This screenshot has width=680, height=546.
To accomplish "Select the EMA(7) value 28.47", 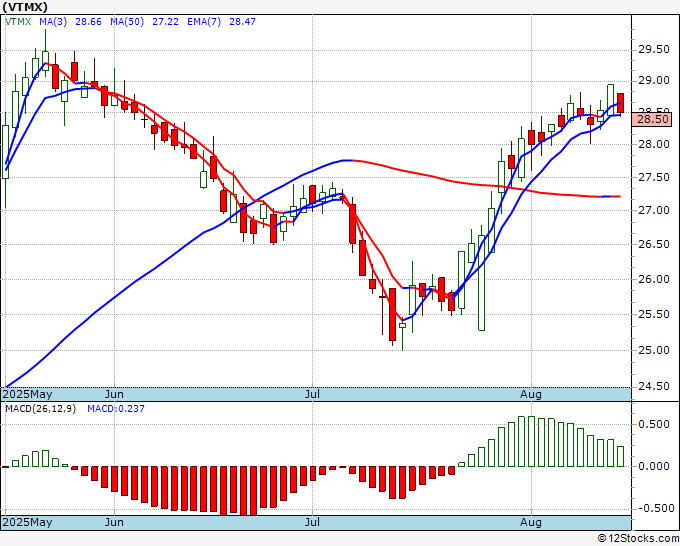I will pos(242,22).
